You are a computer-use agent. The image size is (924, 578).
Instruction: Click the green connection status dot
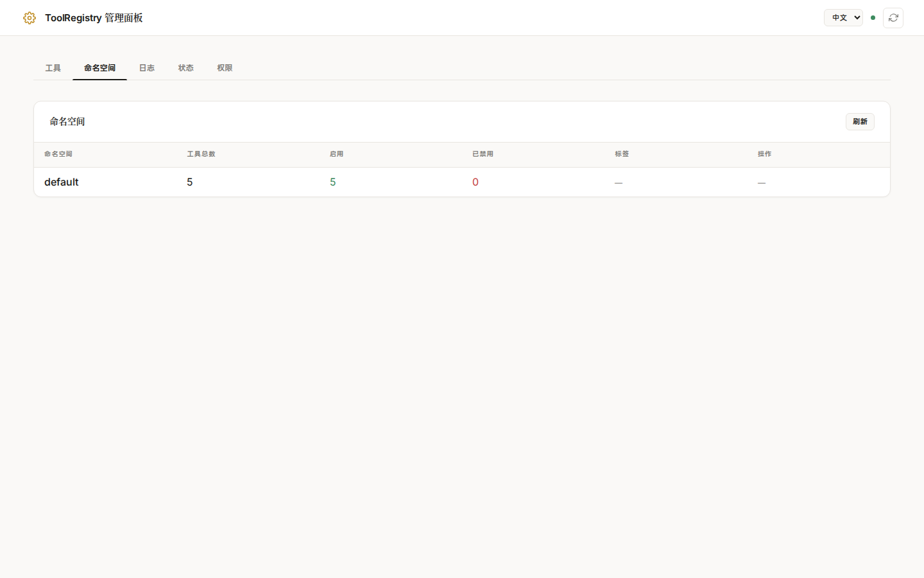pos(873,18)
